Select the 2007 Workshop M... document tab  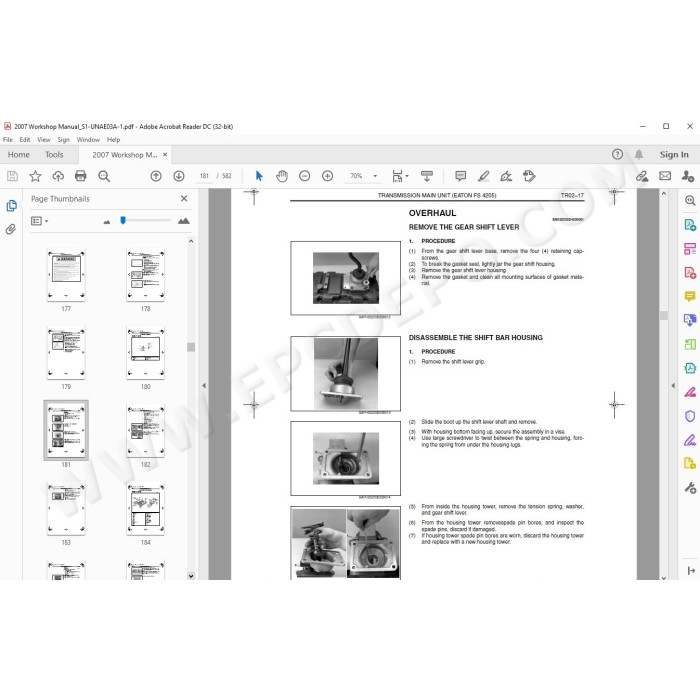125,155
